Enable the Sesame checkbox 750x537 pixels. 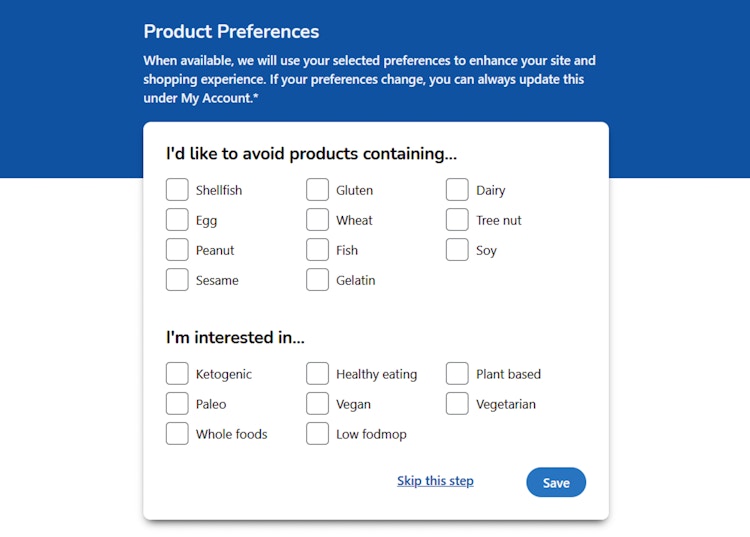coord(177,280)
